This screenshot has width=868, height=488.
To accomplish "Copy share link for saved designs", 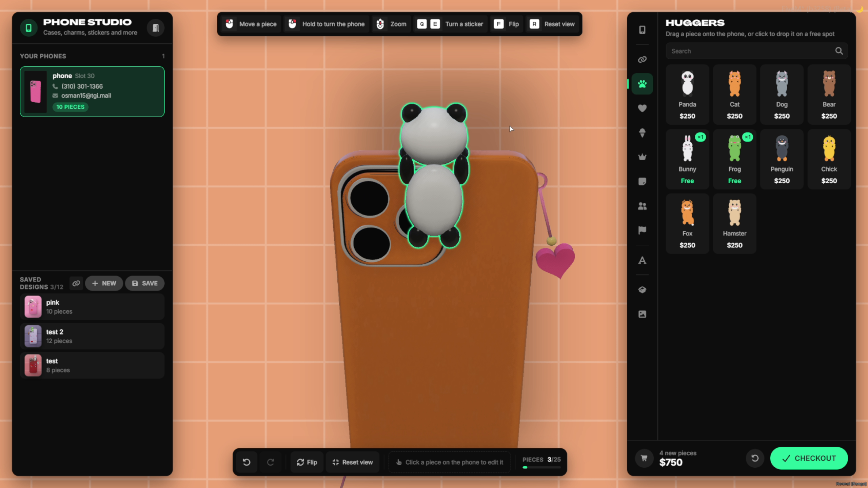I will click(x=76, y=283).
